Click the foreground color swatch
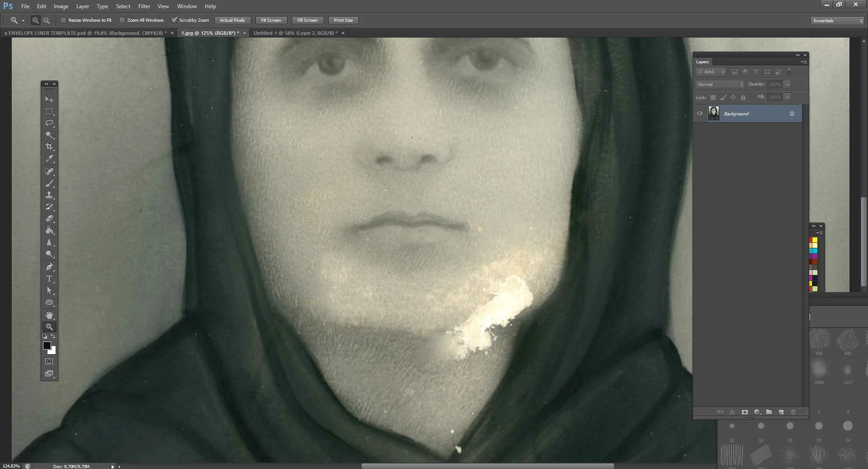868x469 pixels. pos(46,345)
